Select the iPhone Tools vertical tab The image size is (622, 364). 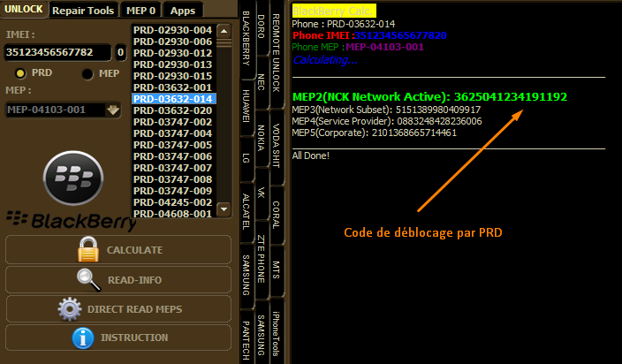click(276, 333)
